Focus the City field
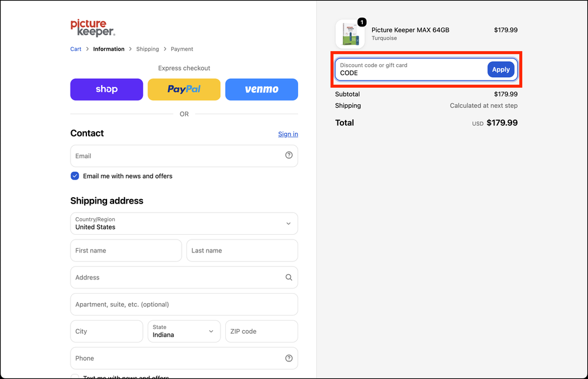Viewport: 588px width, 379px height. (x=106, y=331)
